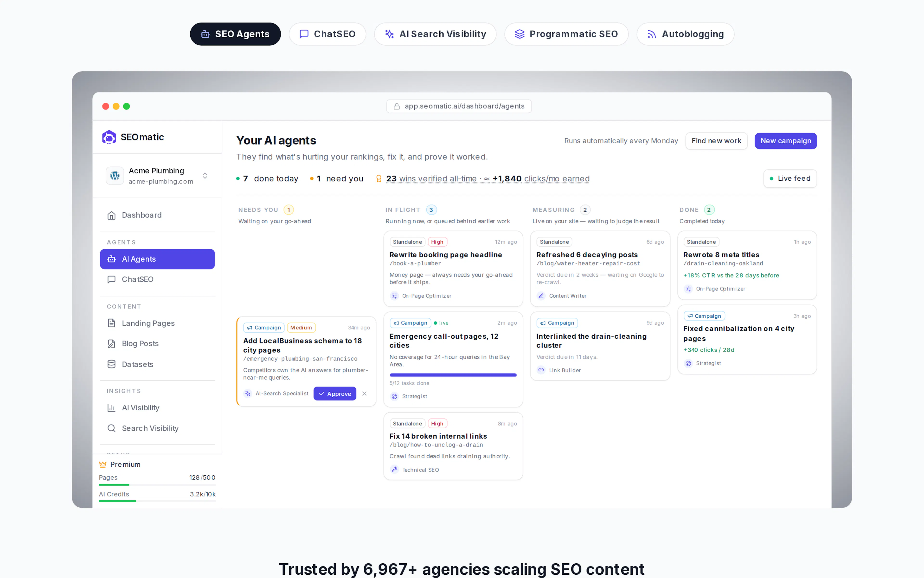The image size is (924, 578).
Task: Toggle the Live feed switch
Action: (x=790, y=178)
